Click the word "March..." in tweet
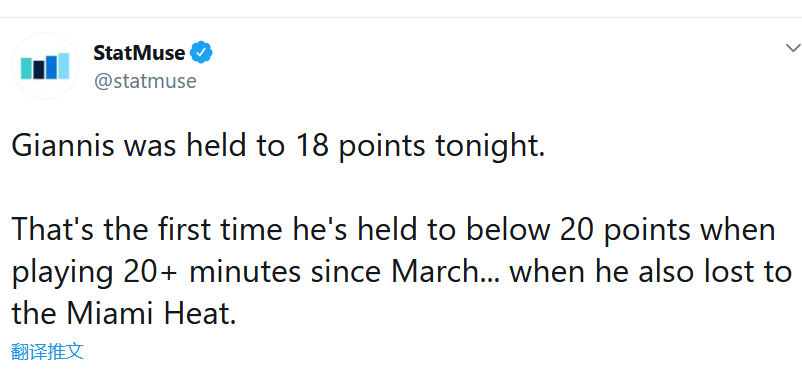 tap(447, 273)
